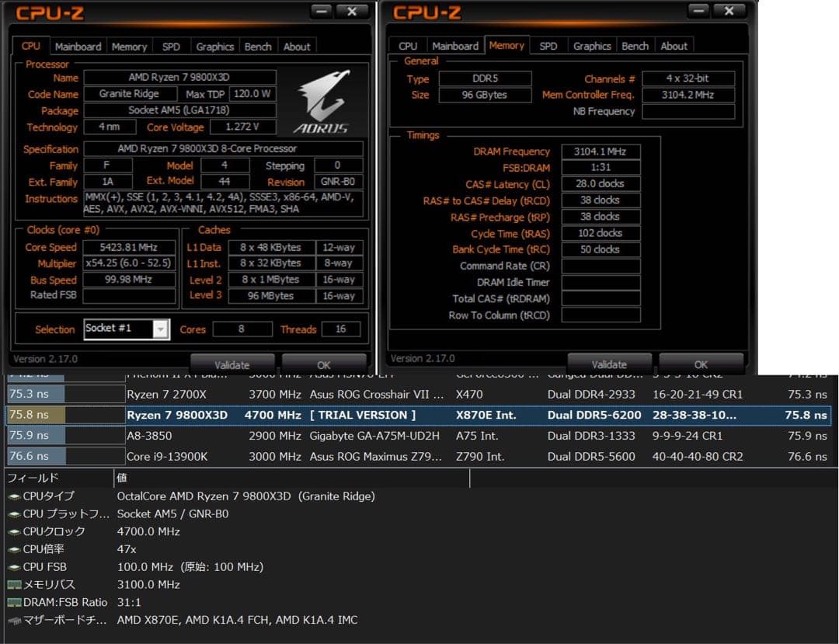Click the Core Speed value field
The height and width of the screenshot is (644, 839).
click(x=129, y=247)
